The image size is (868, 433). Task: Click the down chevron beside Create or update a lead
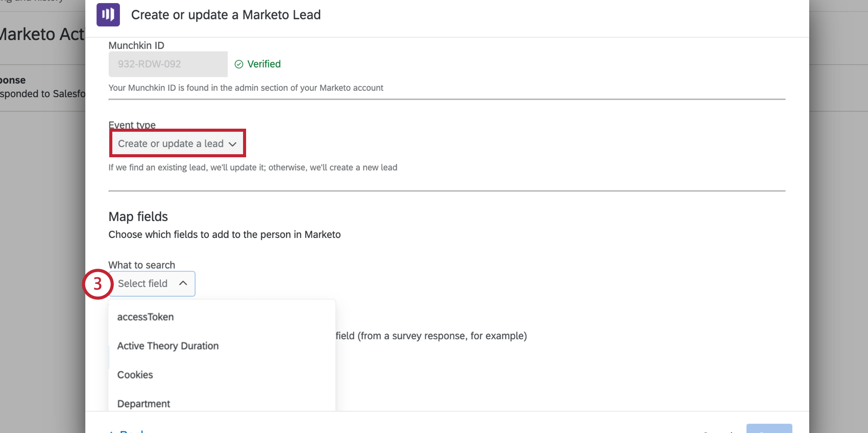(x=233, y=144)
